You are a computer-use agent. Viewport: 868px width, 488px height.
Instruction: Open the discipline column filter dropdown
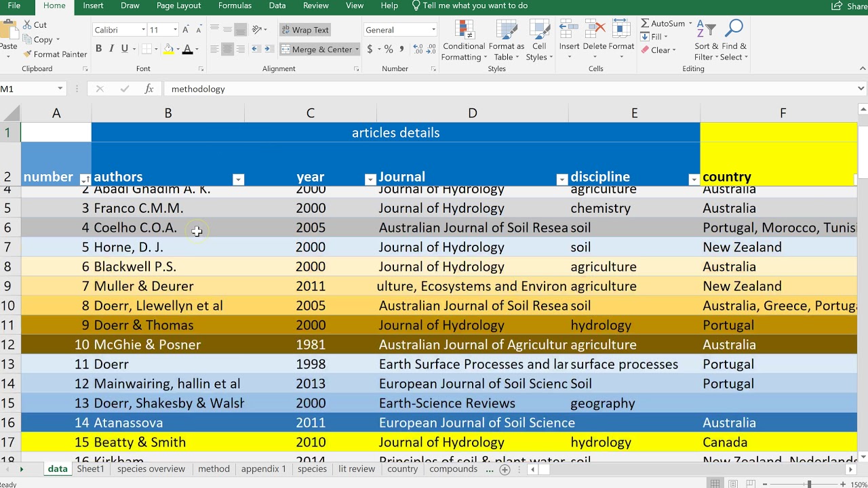pyautogui.click(x=694, y=180)
